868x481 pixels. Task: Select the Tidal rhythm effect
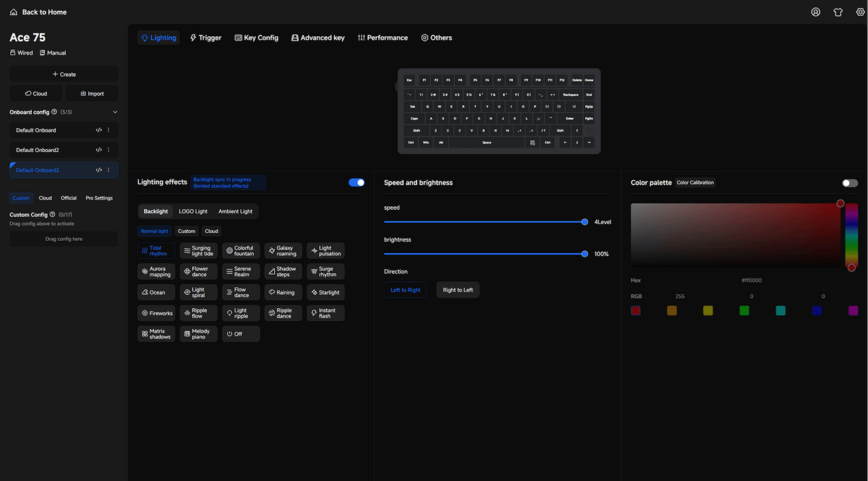click(156, 251)
